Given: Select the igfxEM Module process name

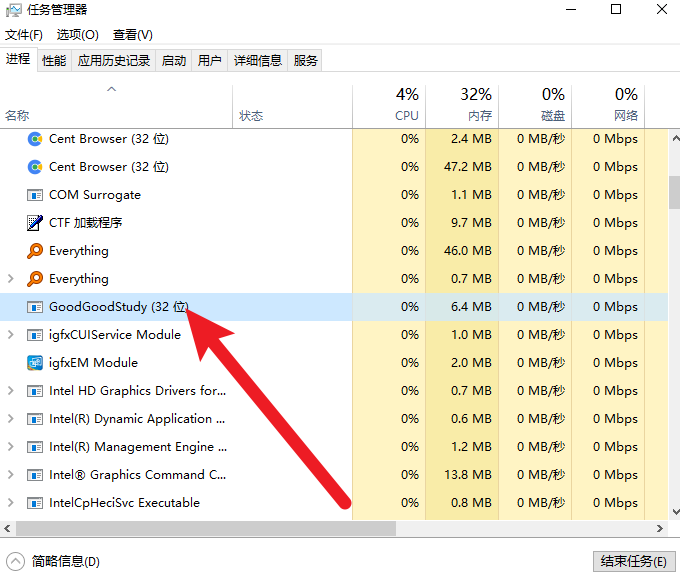Looking at the screenshot, I should pos(93,363).
